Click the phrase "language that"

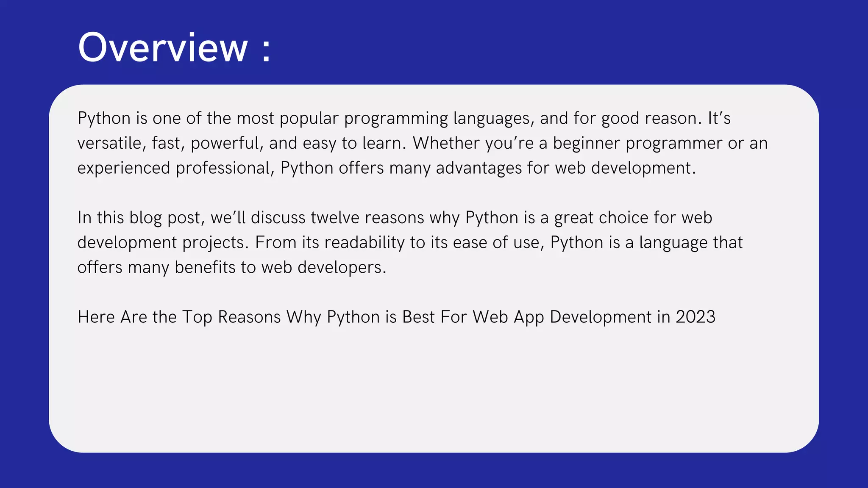(691, 243)
